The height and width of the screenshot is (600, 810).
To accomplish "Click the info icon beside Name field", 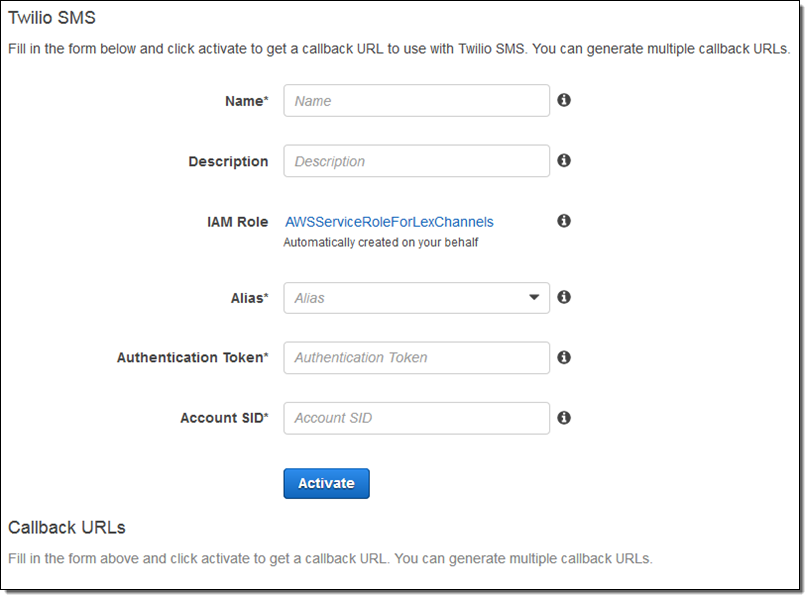I will (x=564, y=100).
